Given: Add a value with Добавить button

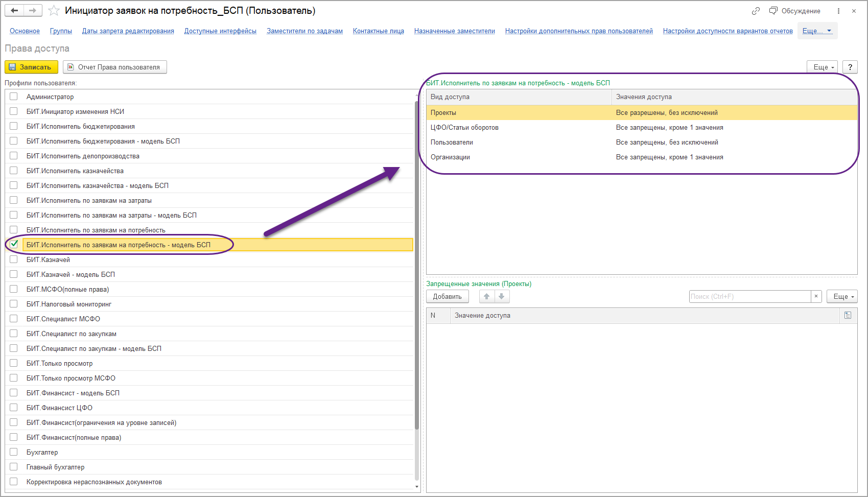Looking at the screenshot, I should tap(448, 296).
